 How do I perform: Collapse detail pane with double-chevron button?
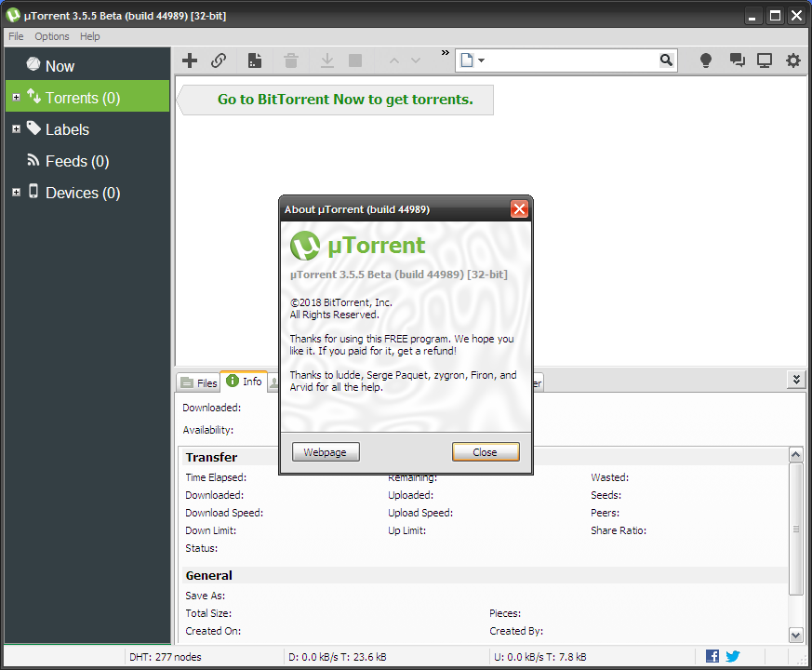tap(796, 380)
